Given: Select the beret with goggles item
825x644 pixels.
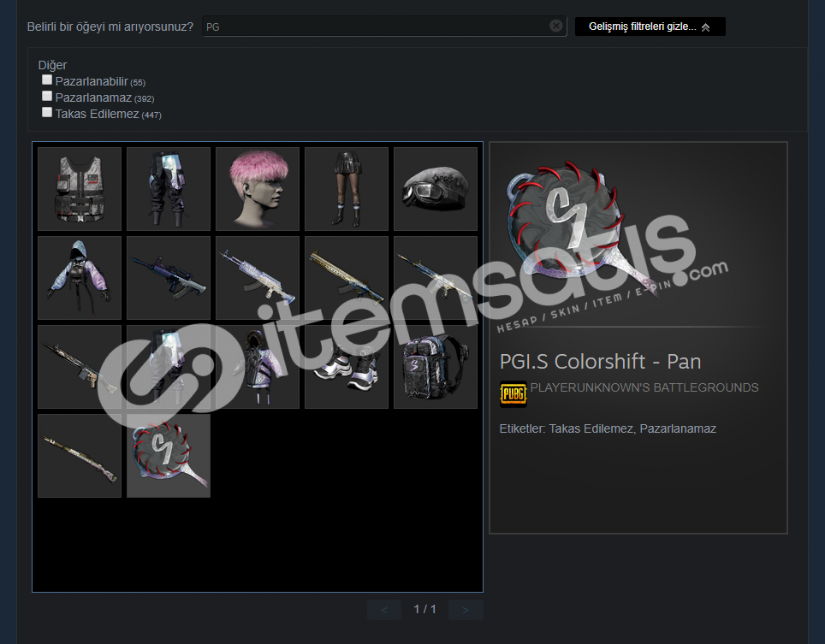Looking at the screenshot, I should coord(436,189).
